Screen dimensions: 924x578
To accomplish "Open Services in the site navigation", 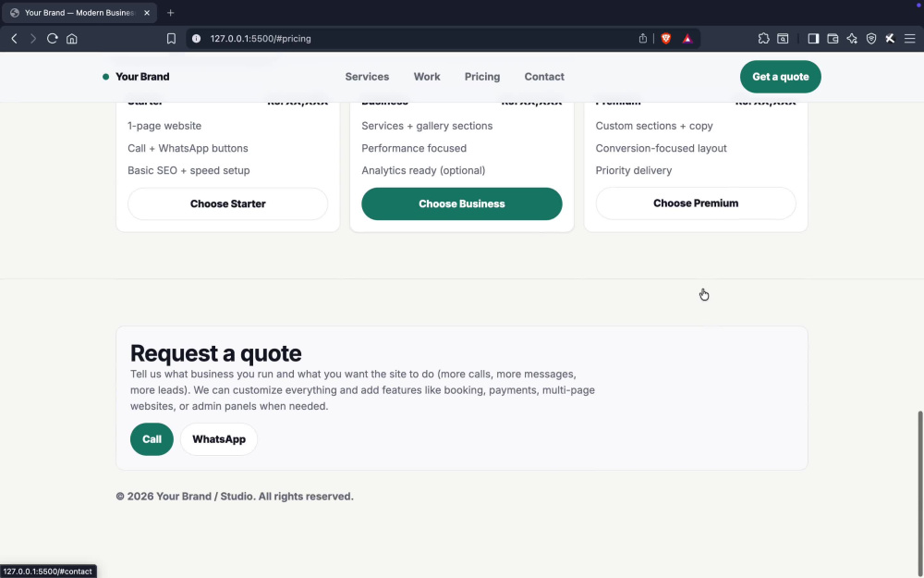I will [x=367, y=77].
